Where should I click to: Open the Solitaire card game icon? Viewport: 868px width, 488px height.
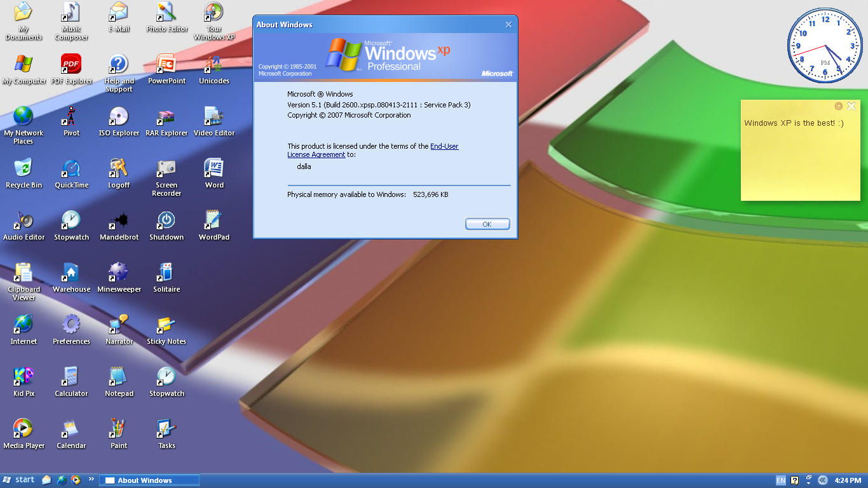[166, 277]
